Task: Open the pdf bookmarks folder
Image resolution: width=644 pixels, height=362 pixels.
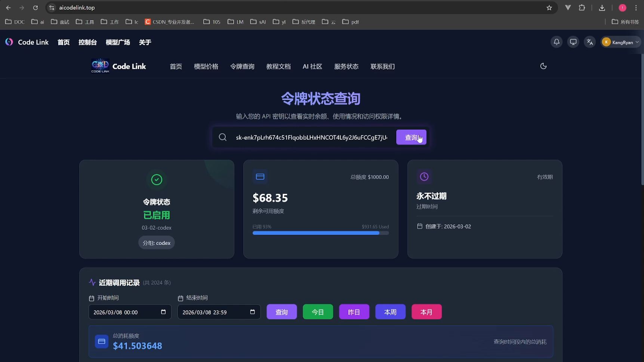Action: [351, 22]
